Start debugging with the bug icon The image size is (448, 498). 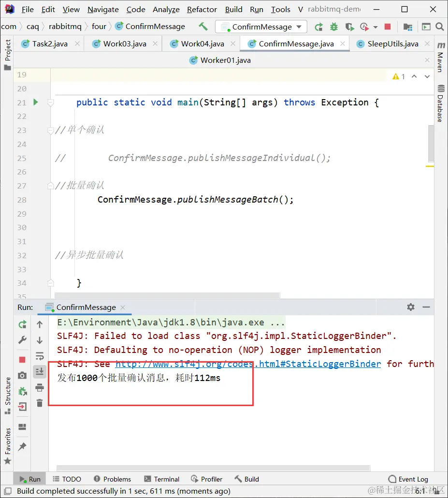point(333,27)
